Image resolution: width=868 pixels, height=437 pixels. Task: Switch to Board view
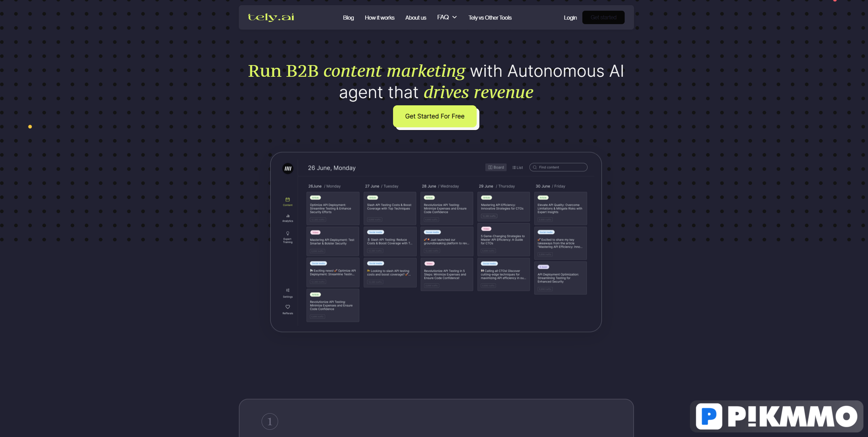tap(496, 167)
